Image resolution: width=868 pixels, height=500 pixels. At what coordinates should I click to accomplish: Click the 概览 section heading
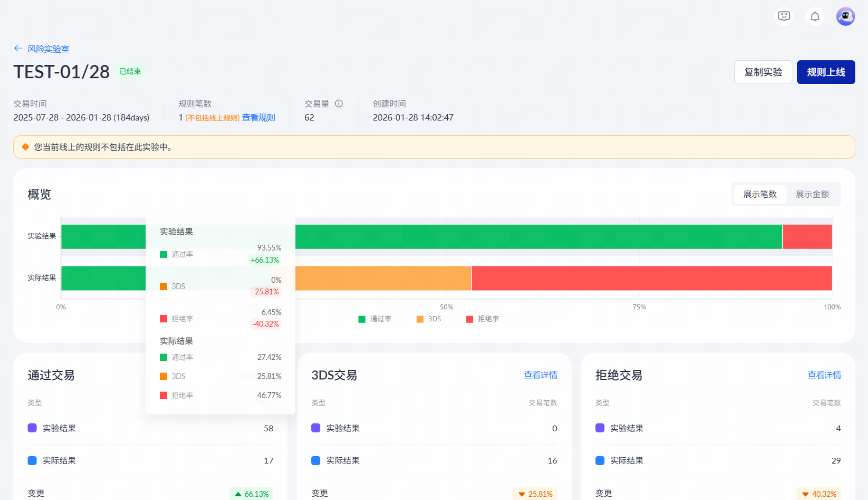39,194
